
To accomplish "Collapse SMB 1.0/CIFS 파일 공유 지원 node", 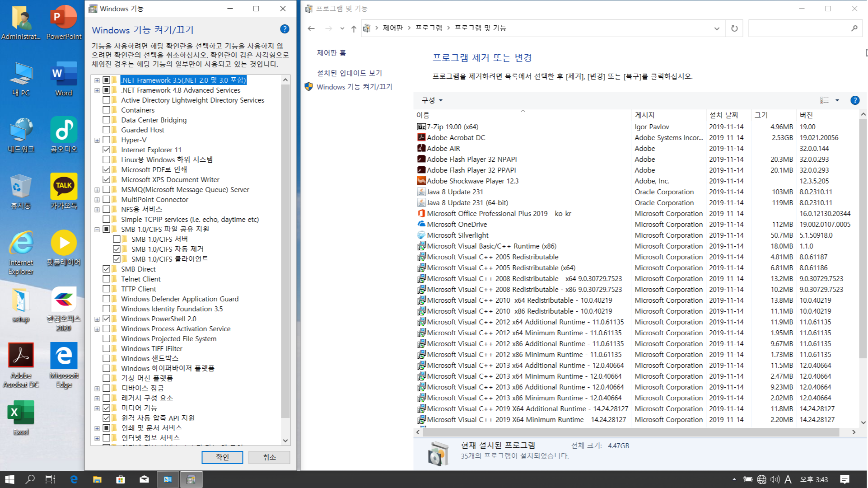I will tap(97, 230).
